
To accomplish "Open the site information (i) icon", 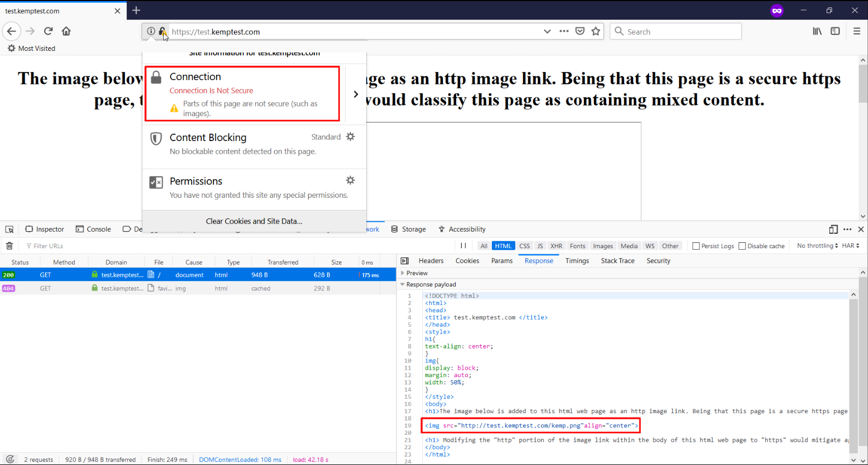I will tap(151, 31).
